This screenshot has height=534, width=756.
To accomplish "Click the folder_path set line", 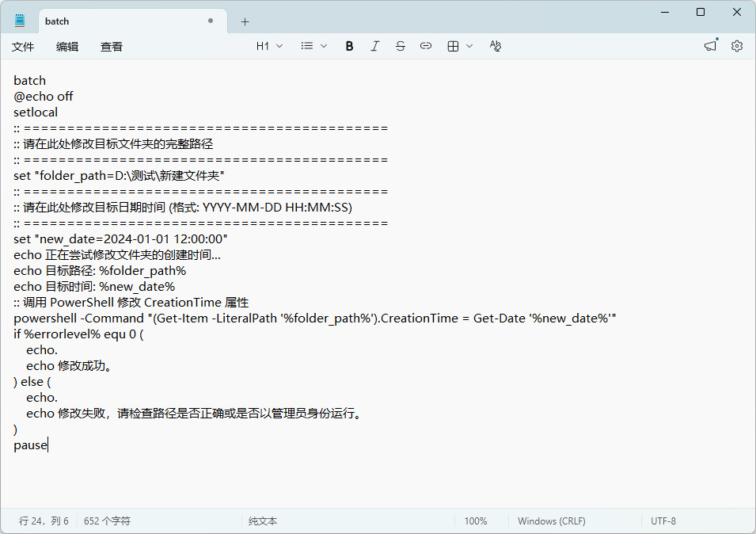I will pyautogui.click(x=119, y=176).
